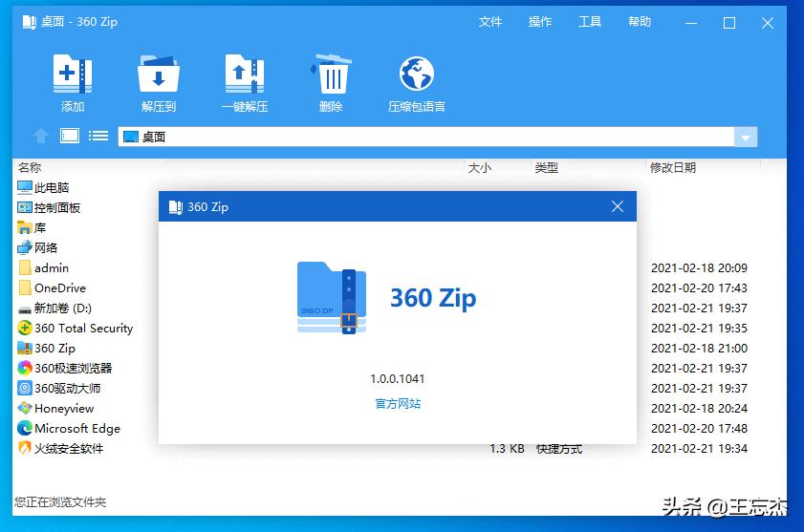Click the 解压到 (Extract to) icon
The image size is (804, 532).
click(159, 74)
